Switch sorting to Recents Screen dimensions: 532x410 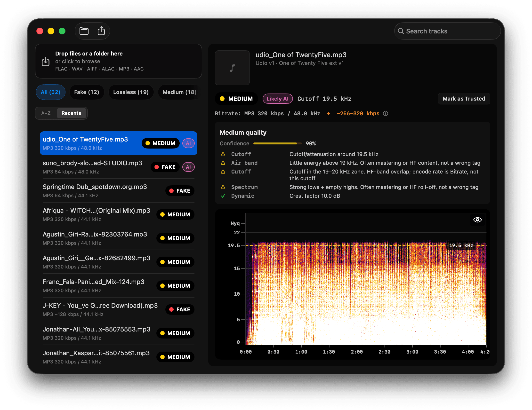(x=71, y=113)
